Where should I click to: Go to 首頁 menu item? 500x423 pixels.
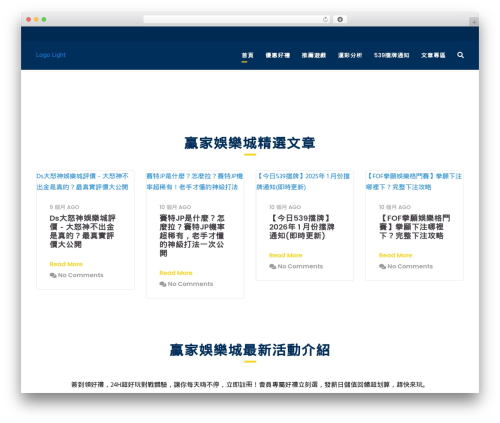(247, 55)
